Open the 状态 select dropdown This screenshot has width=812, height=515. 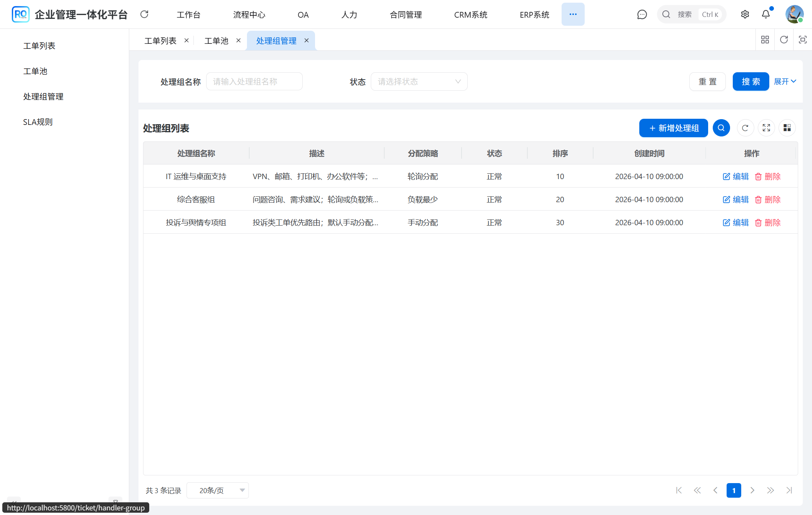419,81
